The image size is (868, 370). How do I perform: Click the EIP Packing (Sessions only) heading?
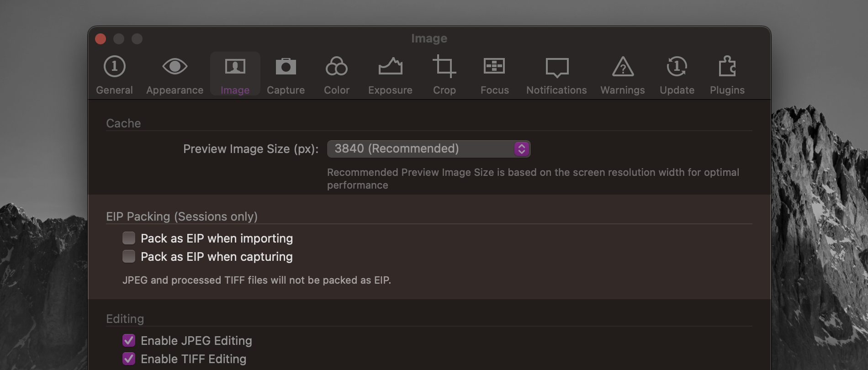coord(182,217)
